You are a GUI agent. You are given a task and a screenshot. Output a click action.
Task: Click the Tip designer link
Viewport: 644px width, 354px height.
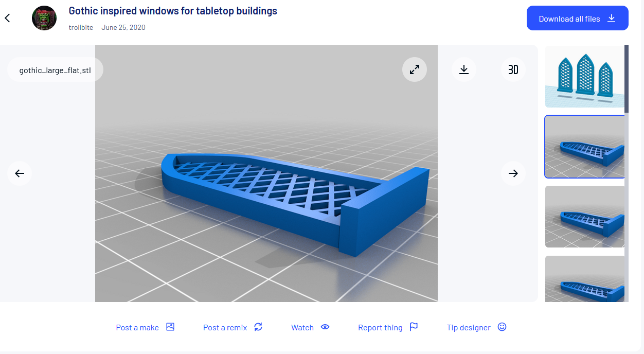(469, 328)
